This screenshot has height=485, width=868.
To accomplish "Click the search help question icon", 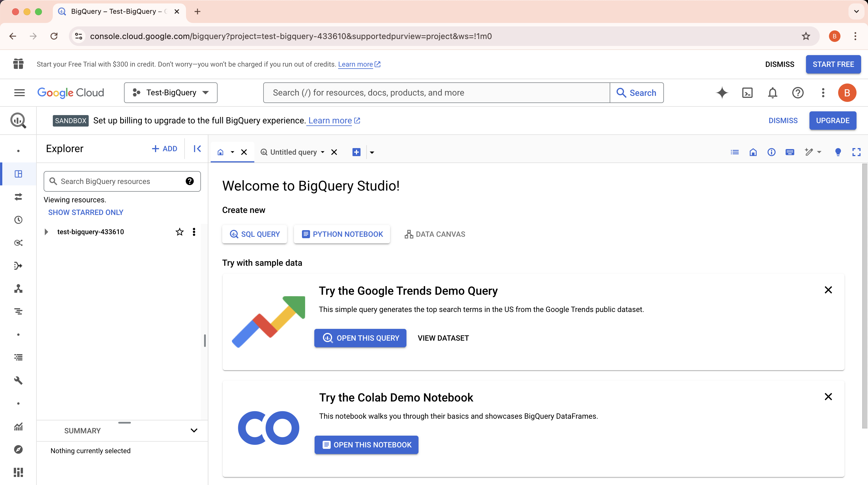I will [x=190, y=181].
